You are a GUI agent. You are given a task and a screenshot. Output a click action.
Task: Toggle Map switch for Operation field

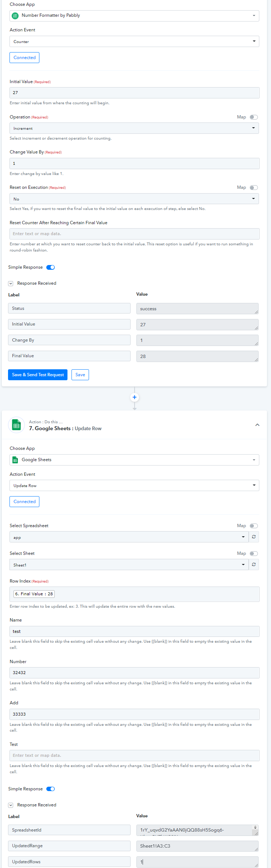[254, 117]
